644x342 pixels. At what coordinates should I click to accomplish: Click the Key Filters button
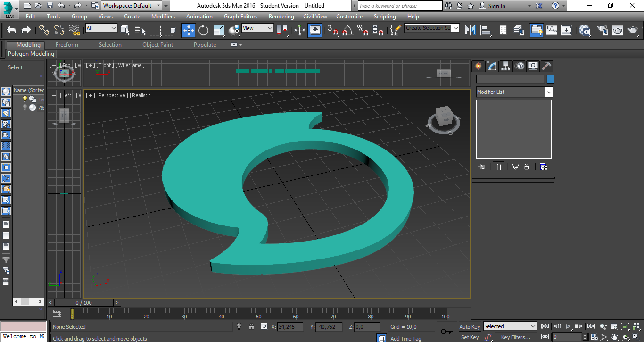click(x=515, y=337)
